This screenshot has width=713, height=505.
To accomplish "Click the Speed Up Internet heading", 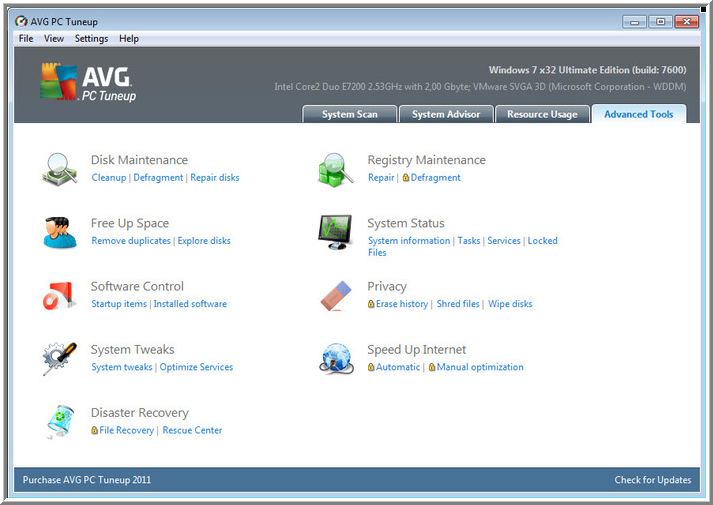I will (417, 350).
